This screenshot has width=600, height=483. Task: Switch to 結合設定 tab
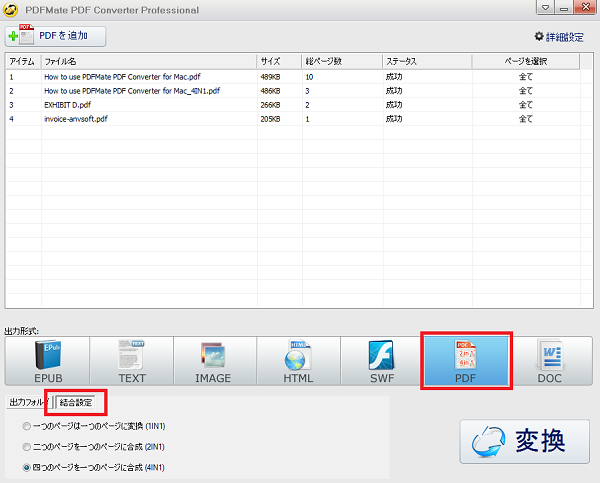76,402
